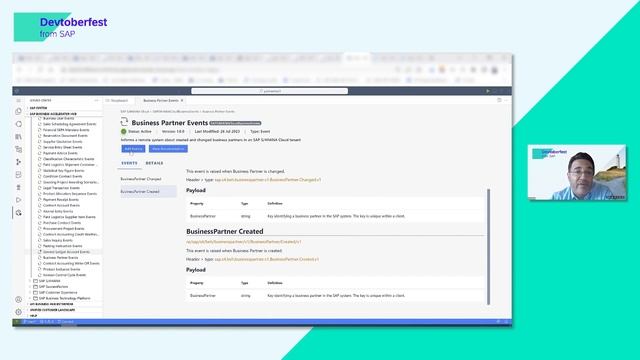Select Business Partner Events in tree
This screenshot has width=640, height=360.
(60, 258)
